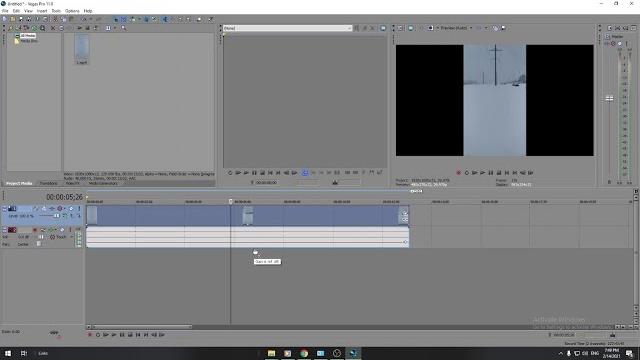
Task: Open Track Motion on the video track
Action: coord(44,209)
